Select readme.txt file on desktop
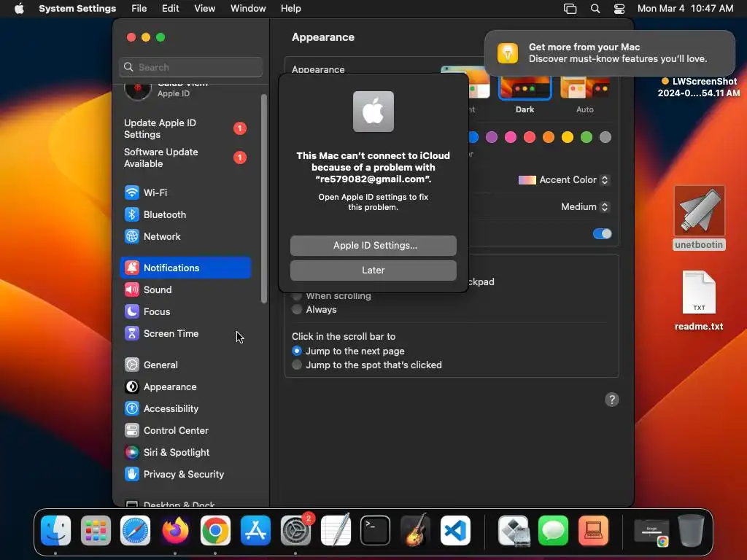747x560 pixels. point(699,301)
